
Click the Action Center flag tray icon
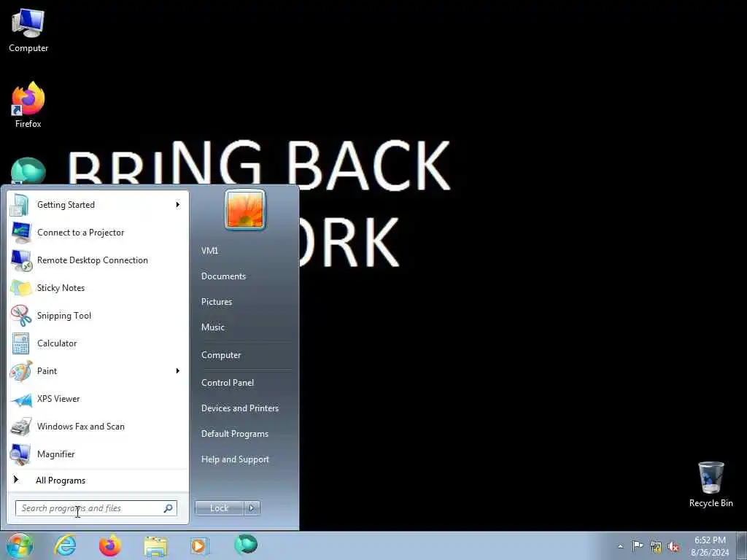[638, 545]
